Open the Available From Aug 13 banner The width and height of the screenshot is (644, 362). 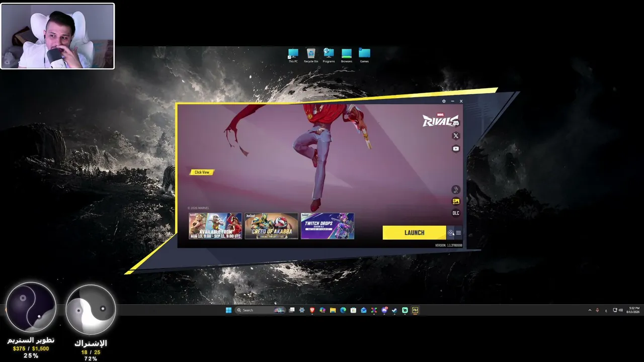tap(215, 226)
